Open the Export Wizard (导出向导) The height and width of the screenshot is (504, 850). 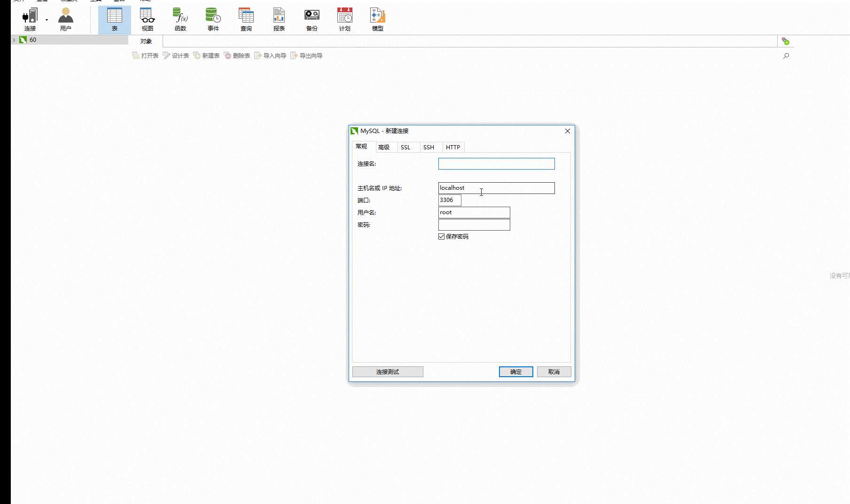(306, 55)
